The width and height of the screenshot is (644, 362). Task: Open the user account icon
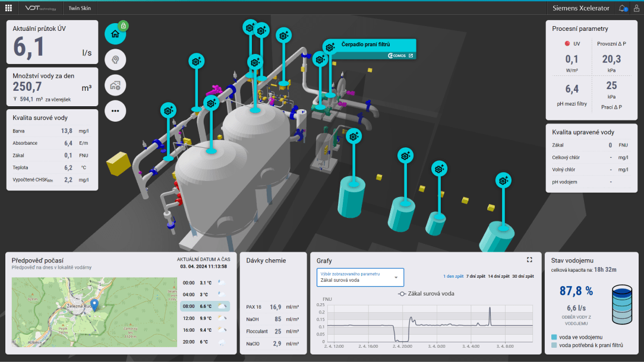(636, 8)
